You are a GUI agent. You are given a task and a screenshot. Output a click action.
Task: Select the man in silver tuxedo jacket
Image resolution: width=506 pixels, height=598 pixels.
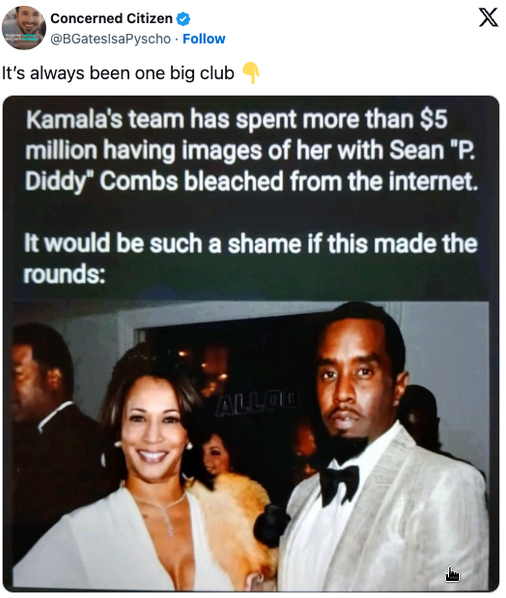tap(381, 450)
